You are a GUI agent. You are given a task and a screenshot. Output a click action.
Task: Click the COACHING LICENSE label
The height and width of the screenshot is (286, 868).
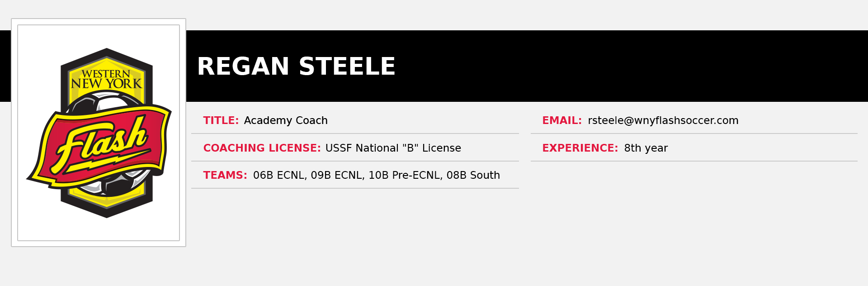click(262, 148)
